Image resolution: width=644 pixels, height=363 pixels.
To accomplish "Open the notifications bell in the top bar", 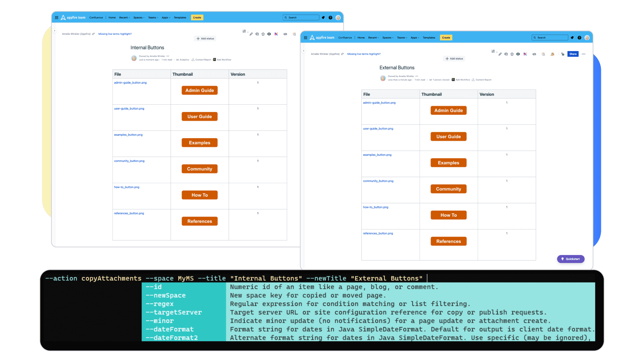I will tap(572, 37).
